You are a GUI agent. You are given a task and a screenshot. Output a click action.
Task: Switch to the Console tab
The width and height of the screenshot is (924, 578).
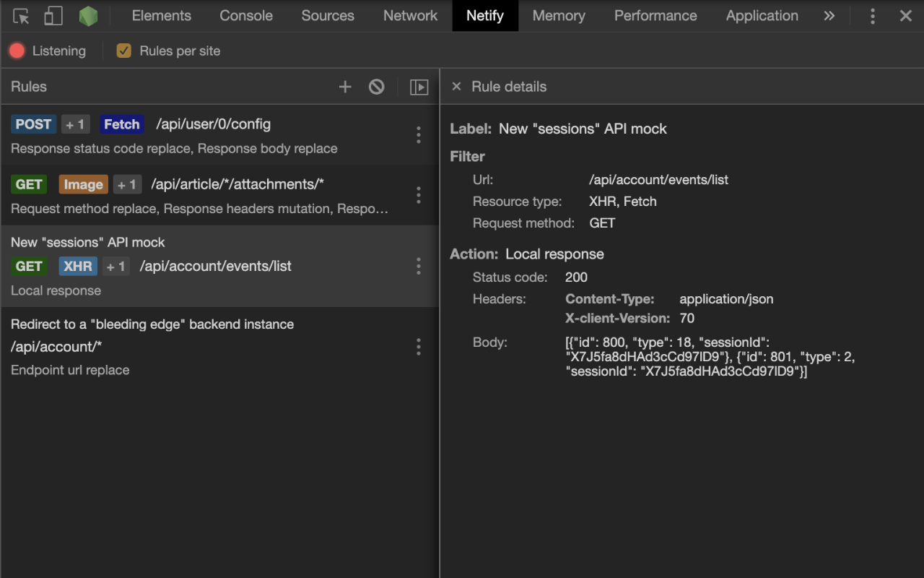click(x=246, y=16)
